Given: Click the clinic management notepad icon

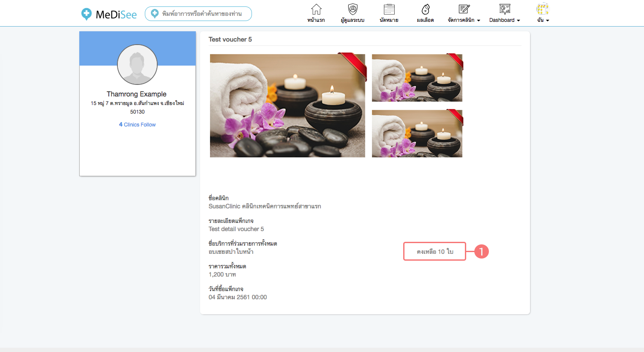Looking at the screenshot, I should pos(464,9).
